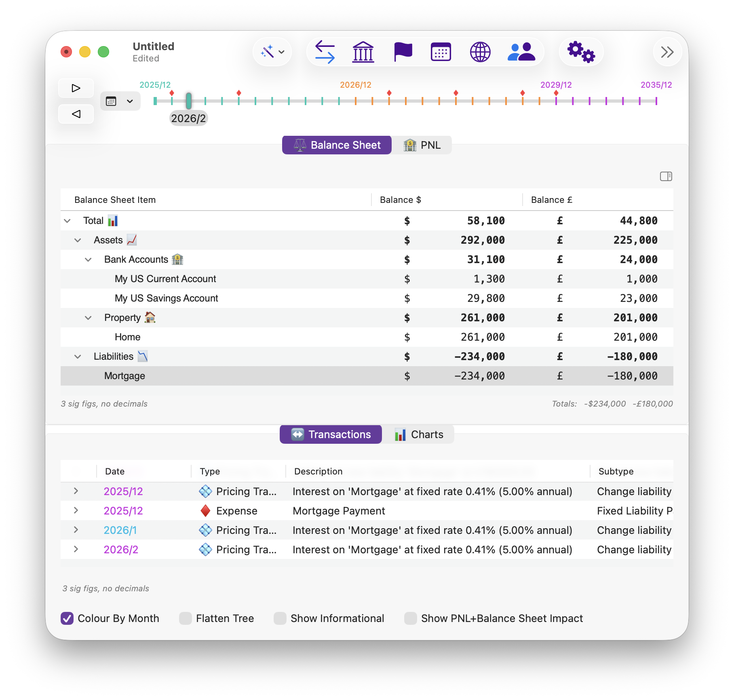Open the magic wand actions menu

(272, 52)
